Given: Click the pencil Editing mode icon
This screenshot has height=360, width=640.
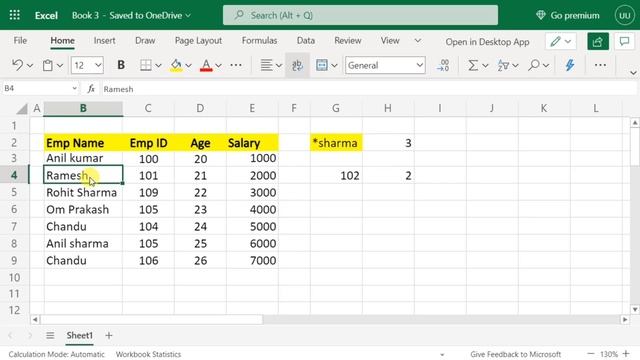Looking at the screenshot, I should (x=555, y=41).
